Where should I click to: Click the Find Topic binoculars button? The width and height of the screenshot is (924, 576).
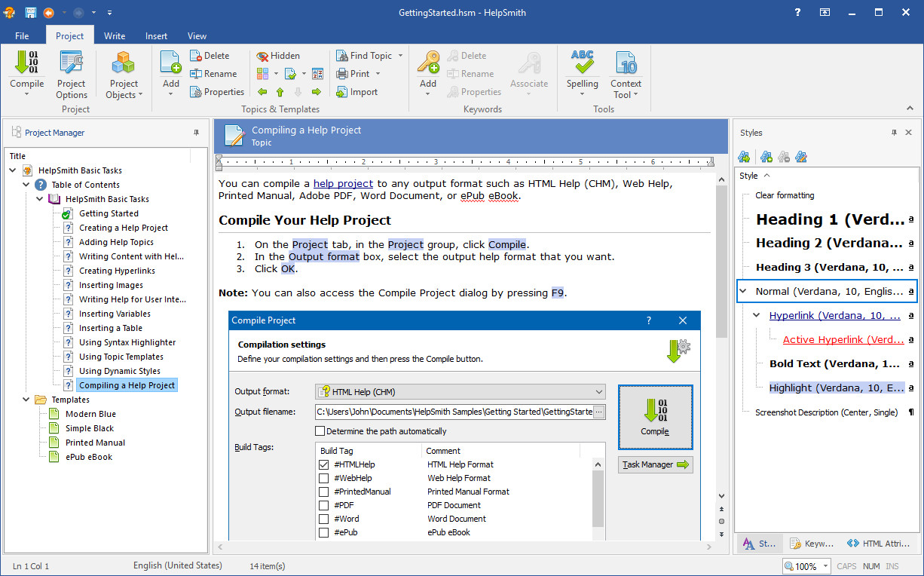[364, 56]
